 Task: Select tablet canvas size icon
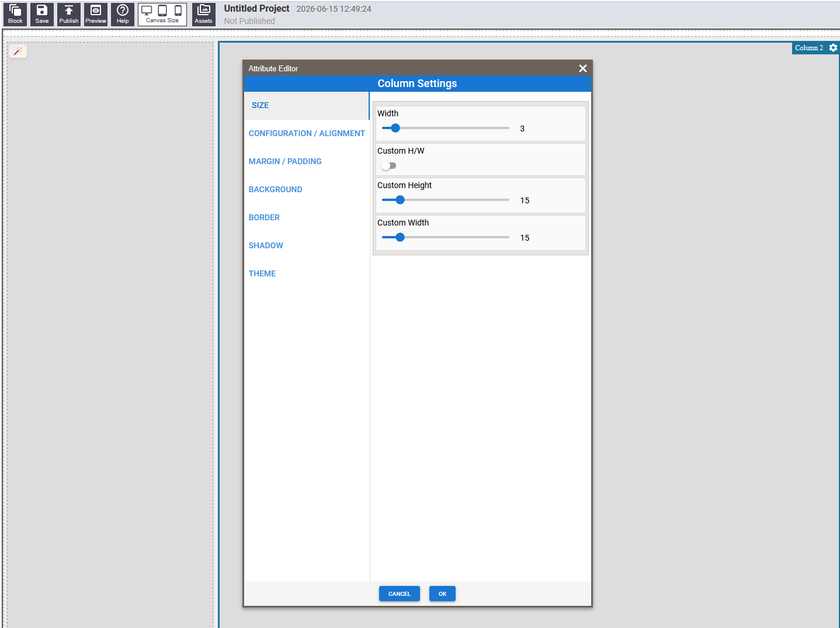(162, 11)
